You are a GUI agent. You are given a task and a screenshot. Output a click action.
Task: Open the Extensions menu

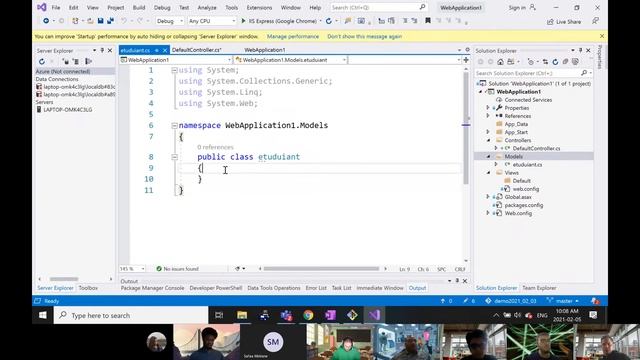click(259, 8)
